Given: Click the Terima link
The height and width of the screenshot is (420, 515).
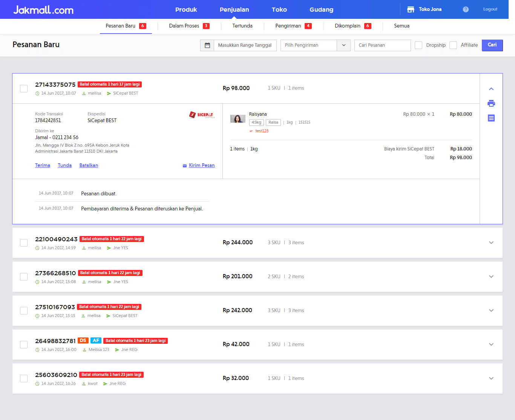Looking at the screenshot, I should tap(43, 166).
